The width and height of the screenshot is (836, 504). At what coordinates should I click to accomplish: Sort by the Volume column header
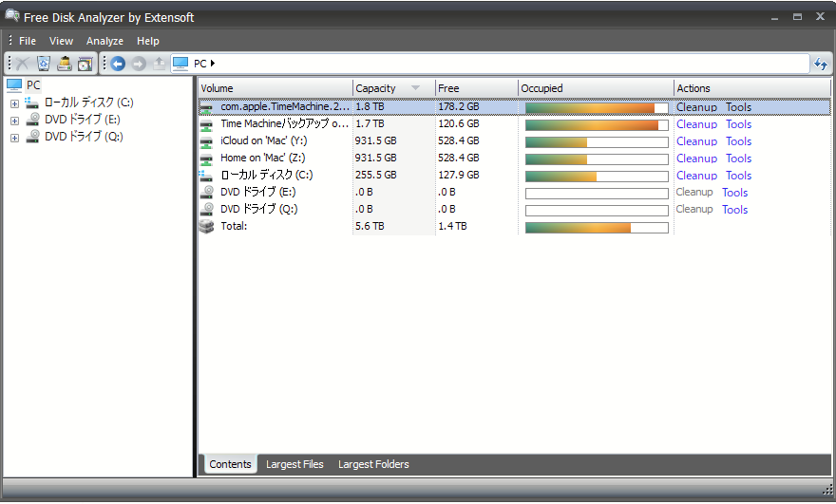[275, 88]
